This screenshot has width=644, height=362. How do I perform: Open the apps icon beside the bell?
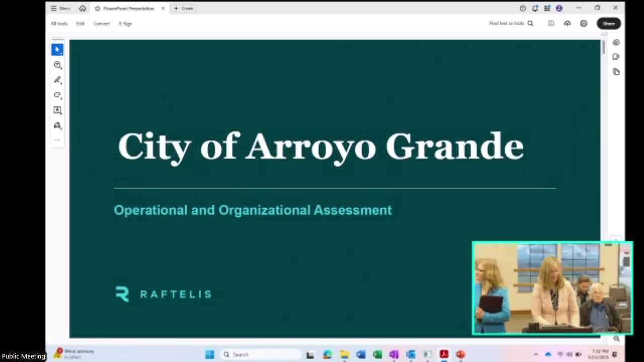tap(547, 8)
